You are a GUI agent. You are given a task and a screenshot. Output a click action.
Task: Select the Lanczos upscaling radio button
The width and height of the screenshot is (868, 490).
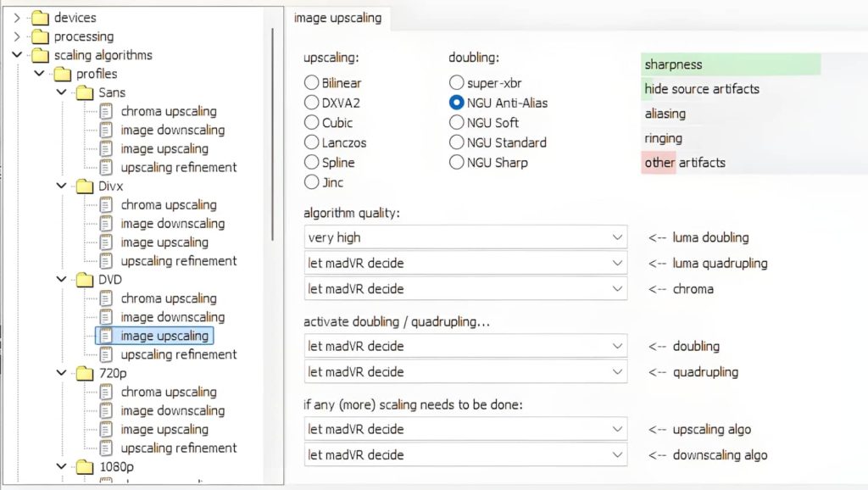(x=312, y=142)
